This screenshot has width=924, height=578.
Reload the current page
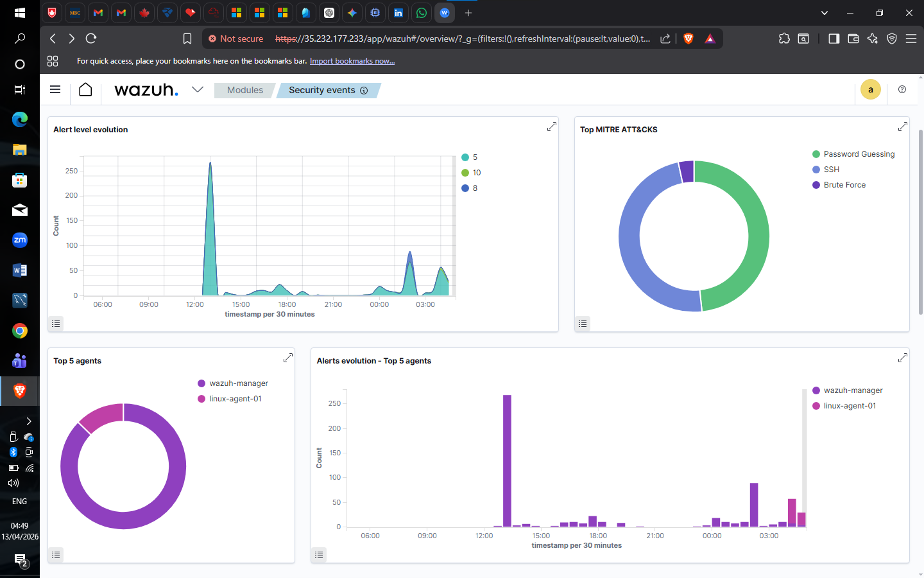tap(91, 39)
